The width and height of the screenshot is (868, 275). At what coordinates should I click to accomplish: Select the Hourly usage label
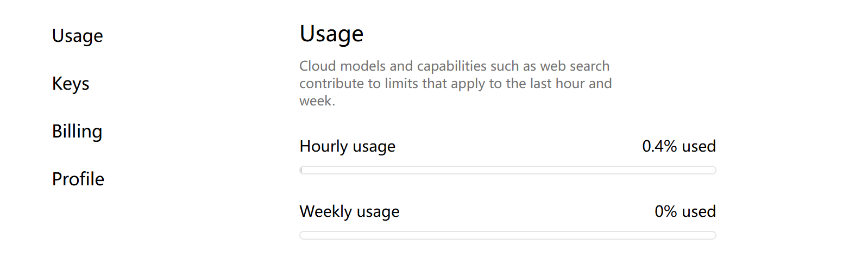348,147
